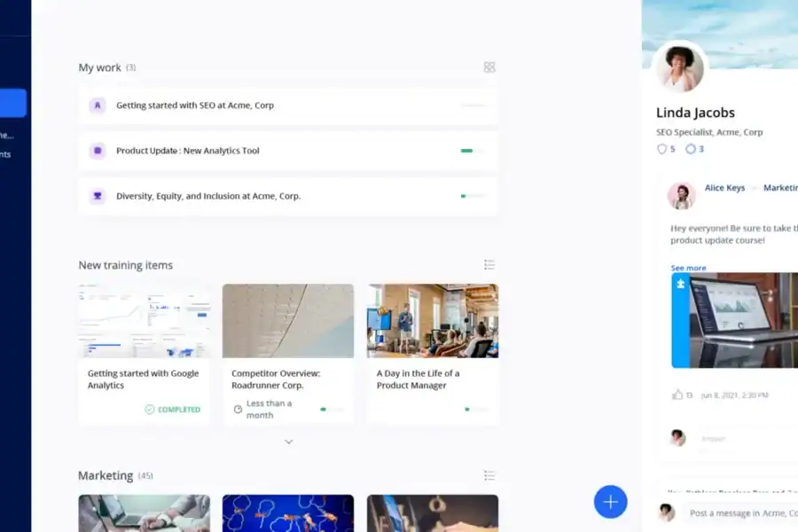798x532 pixels.
Task: Open list view for Marketing section
Action: [489, 476]
